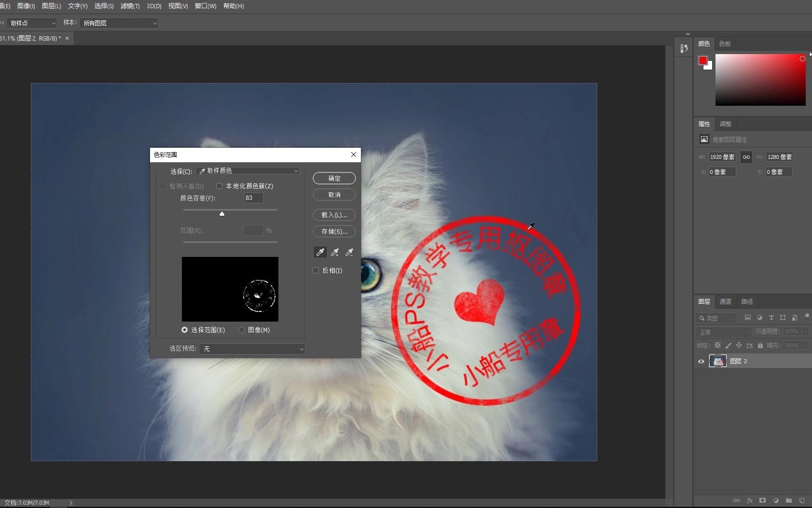
Task: Click the 颜色容差 slider handle
Action: (x=222, y=213)
